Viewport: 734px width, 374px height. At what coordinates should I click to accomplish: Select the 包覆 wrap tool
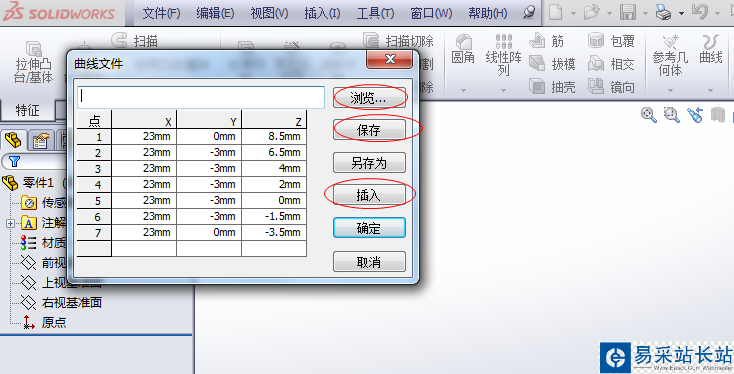tap(611, 41)
